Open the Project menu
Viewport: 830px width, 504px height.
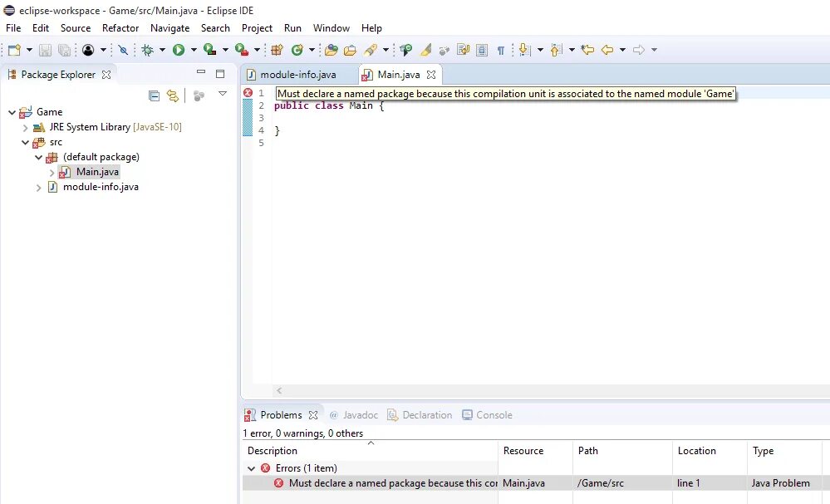point(257,28)
